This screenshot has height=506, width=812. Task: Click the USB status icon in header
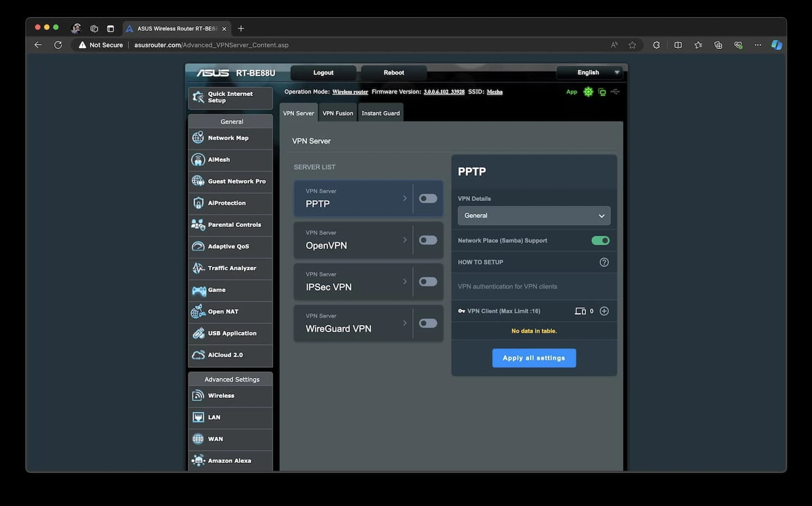coord(615,92)
